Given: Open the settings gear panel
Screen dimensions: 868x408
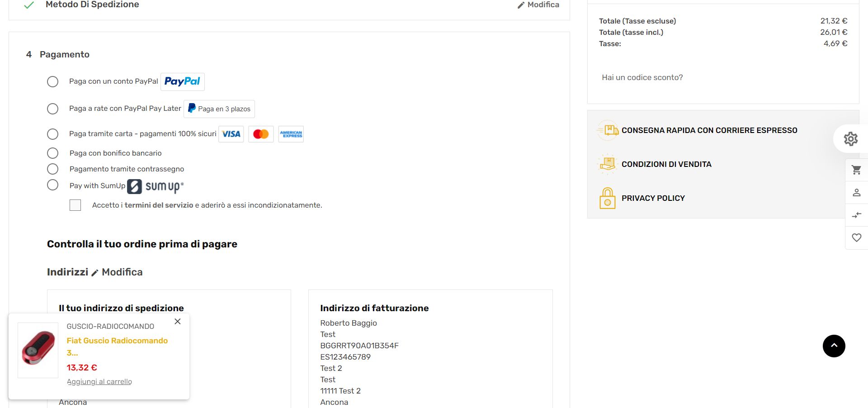Looking at the screenshot, I should 850,139.
